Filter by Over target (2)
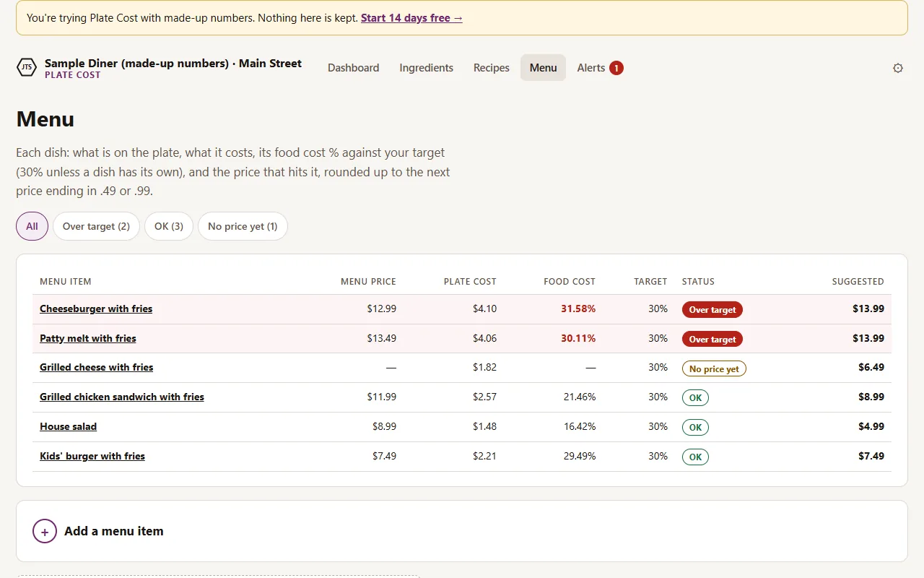The height and width of the screenshot is (578, 924). pyautogui.click(x=96, y=226)
